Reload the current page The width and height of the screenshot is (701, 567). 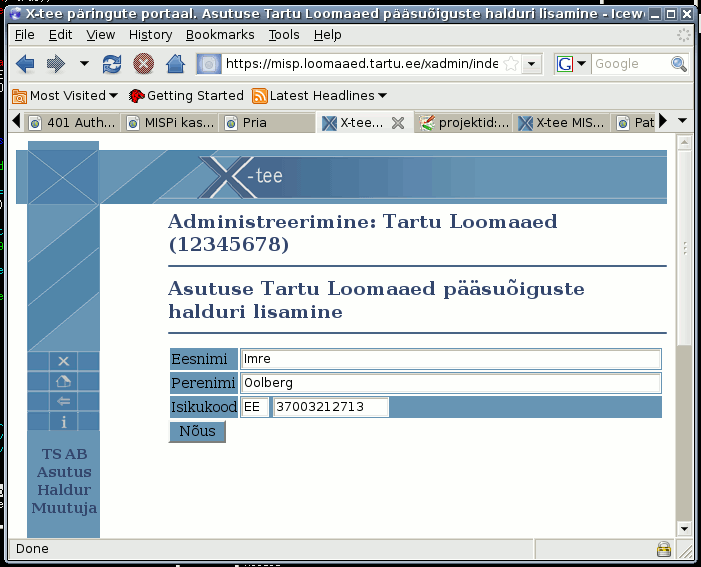pos(112,64)
